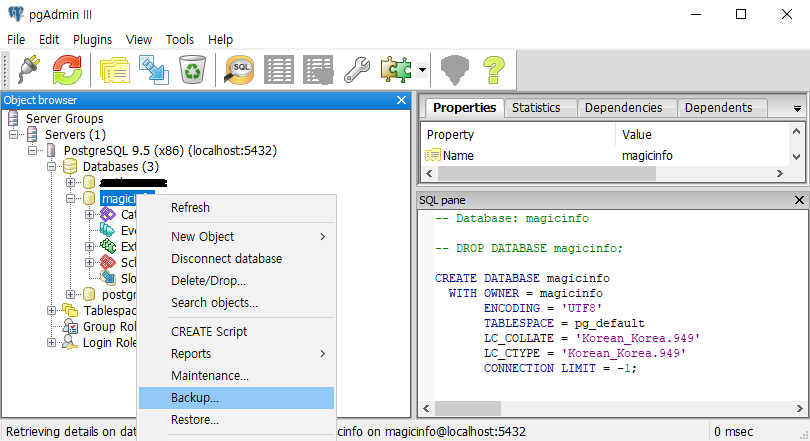Click the Guru hint toolbar icon
The width and height of the screenshot is (810, 441).
(x=455, y=70)
